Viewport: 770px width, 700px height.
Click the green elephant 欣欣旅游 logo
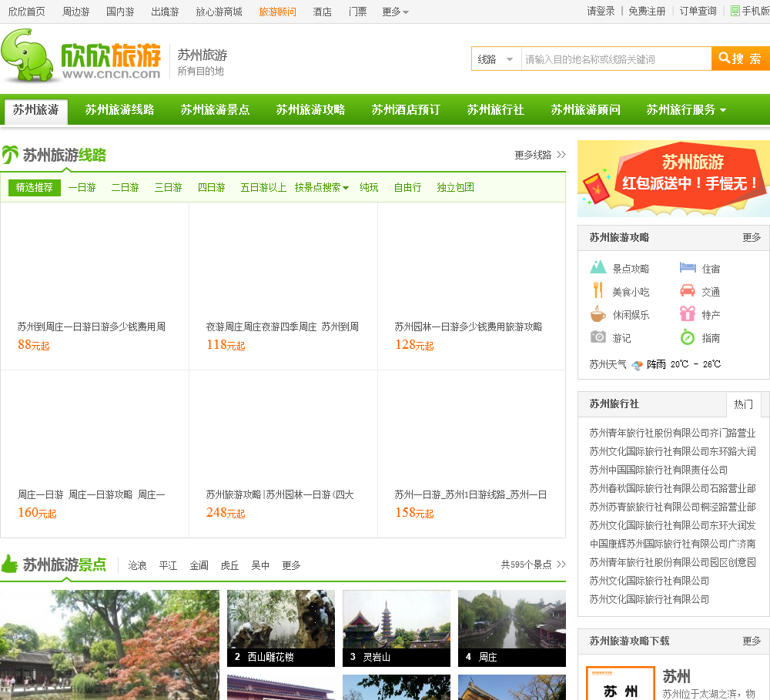click(x=81, y=55)
